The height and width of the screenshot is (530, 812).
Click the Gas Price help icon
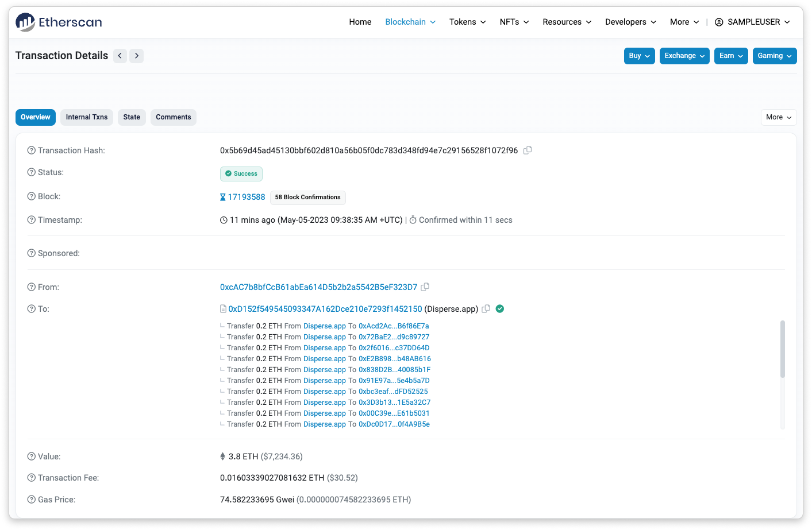[x=32, y=500]
